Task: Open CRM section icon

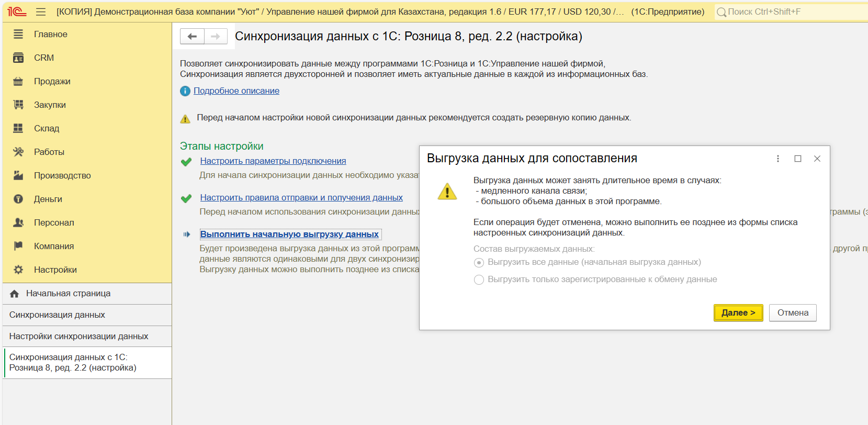Action: [x=18, y=58]
